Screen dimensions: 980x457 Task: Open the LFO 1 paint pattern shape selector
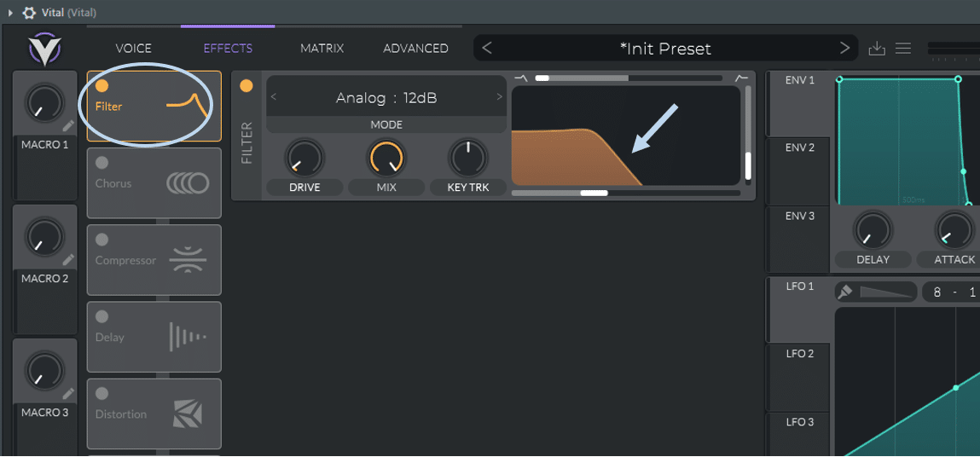(886, 292)
